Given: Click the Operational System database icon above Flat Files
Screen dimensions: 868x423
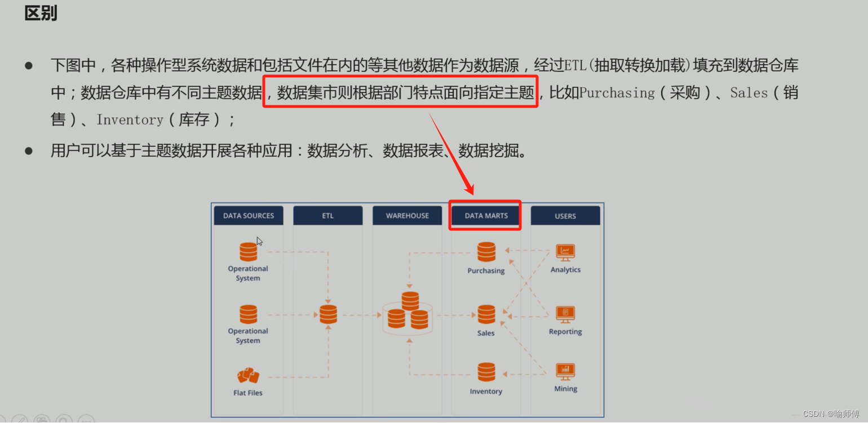Looking at the screenshot, I should click(248, 314).
